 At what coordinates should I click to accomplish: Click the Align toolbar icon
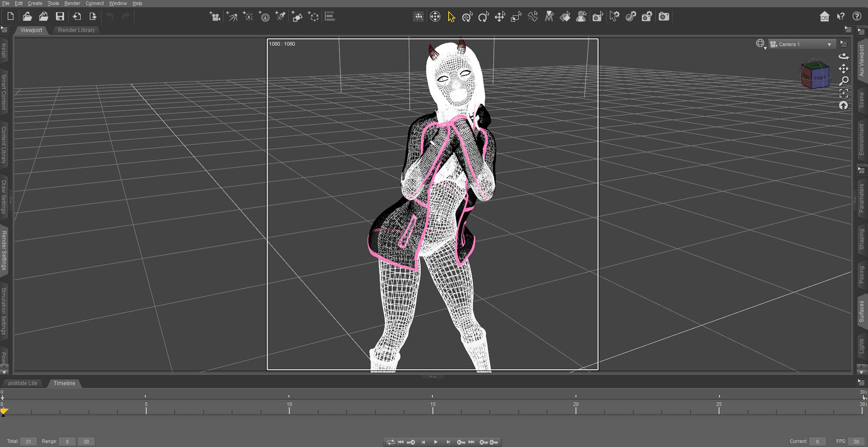point(330,17)
